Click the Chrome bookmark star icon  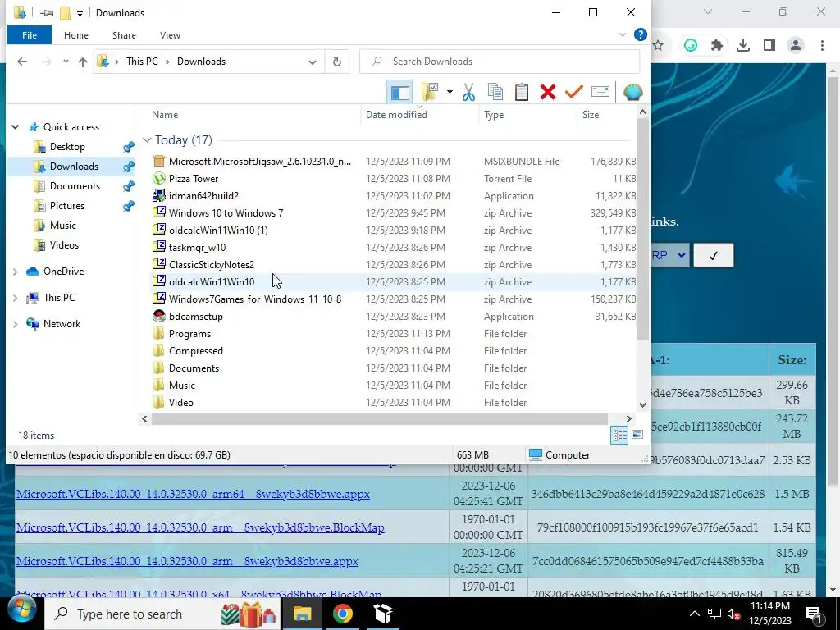tap(659, 46)
